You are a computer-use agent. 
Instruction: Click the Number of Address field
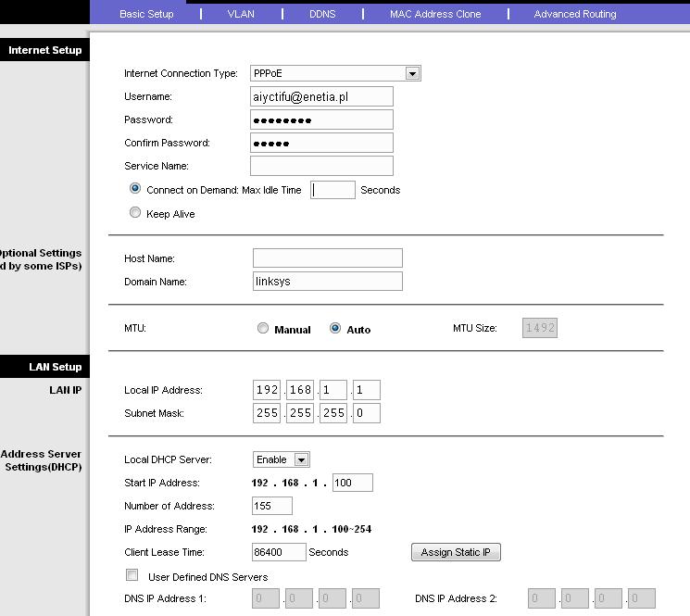point(272,506)
